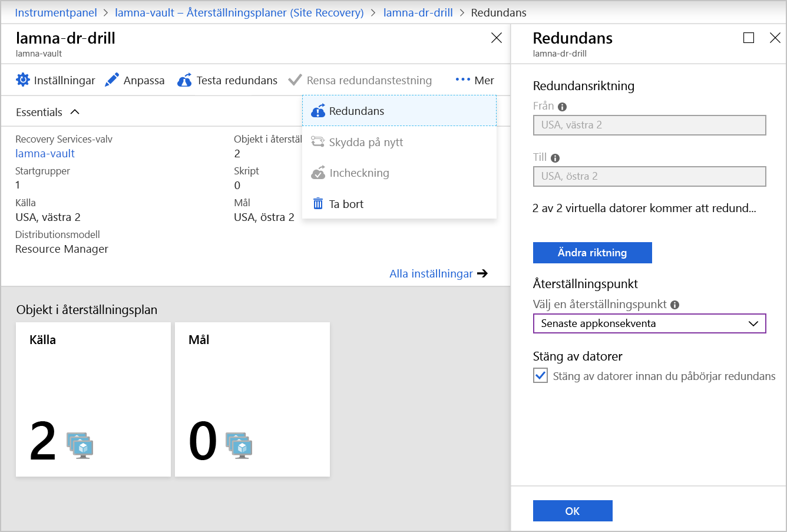Collapse the Essentials section
Viewport: 787px width, 532px height.
(75, 112)
